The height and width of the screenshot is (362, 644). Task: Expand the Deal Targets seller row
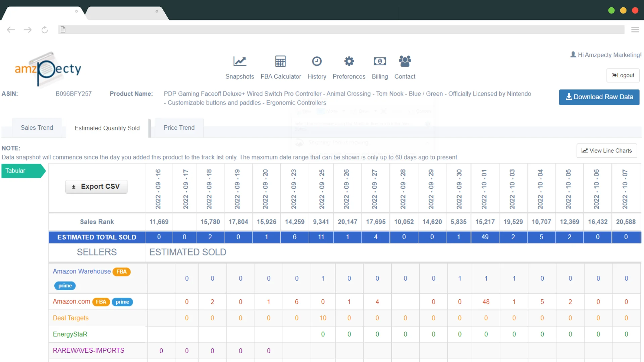[70, 317]
